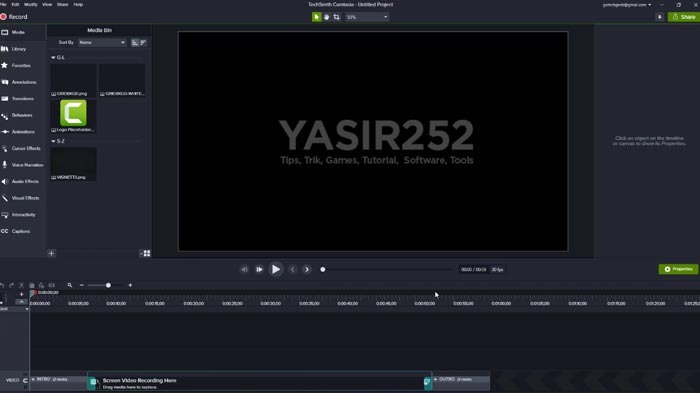Select the Logo Placeholder thumbnail
This screenshot has width=700, height=393.
pyautogui.click(x=73, y=116)
